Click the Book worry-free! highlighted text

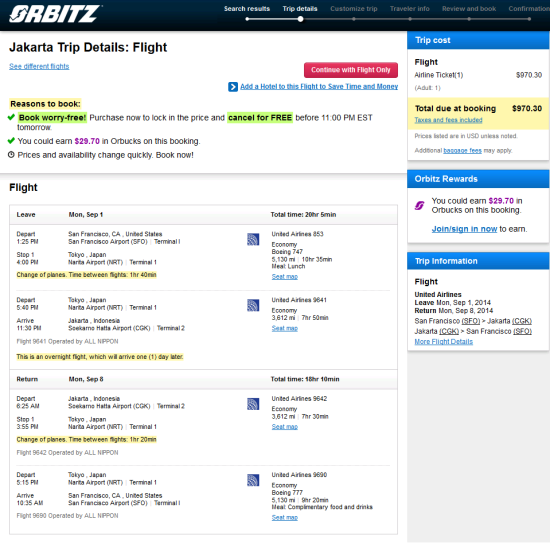(52, 118)
